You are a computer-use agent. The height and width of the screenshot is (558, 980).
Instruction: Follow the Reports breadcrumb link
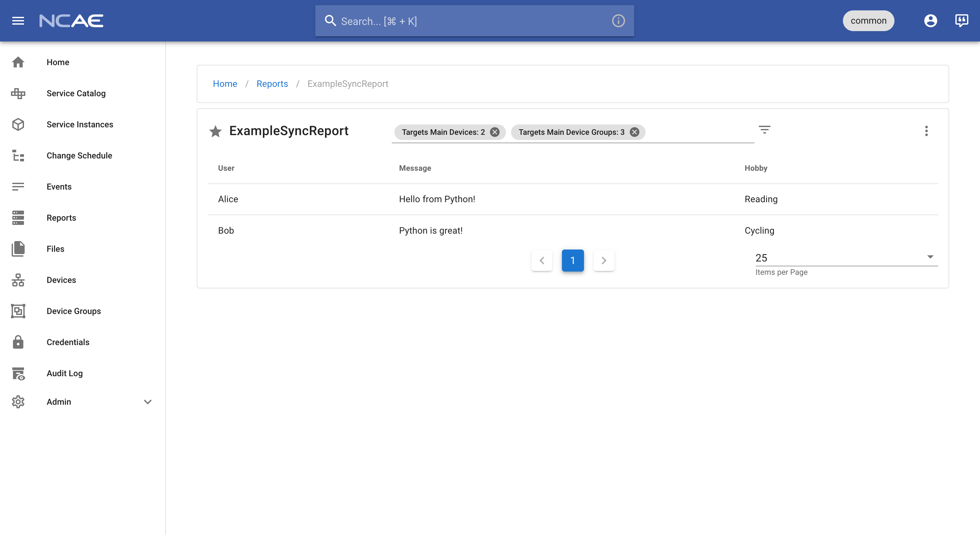click(272, 84)
